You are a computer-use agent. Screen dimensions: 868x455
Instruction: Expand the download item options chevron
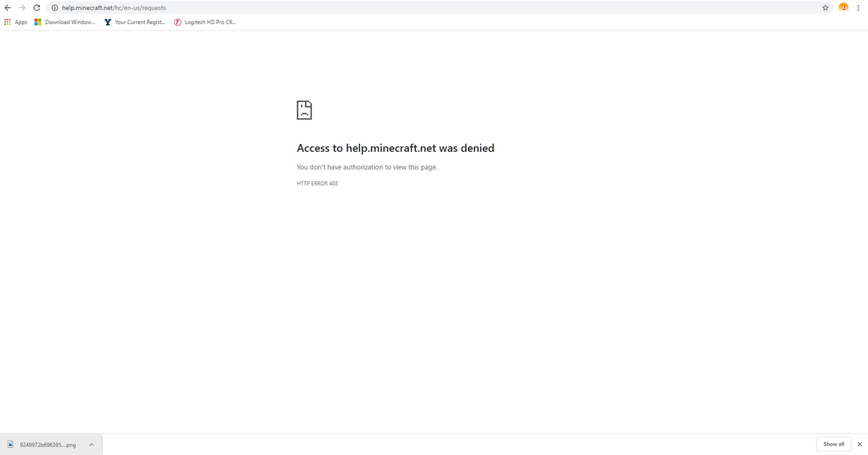coord(91,444)
